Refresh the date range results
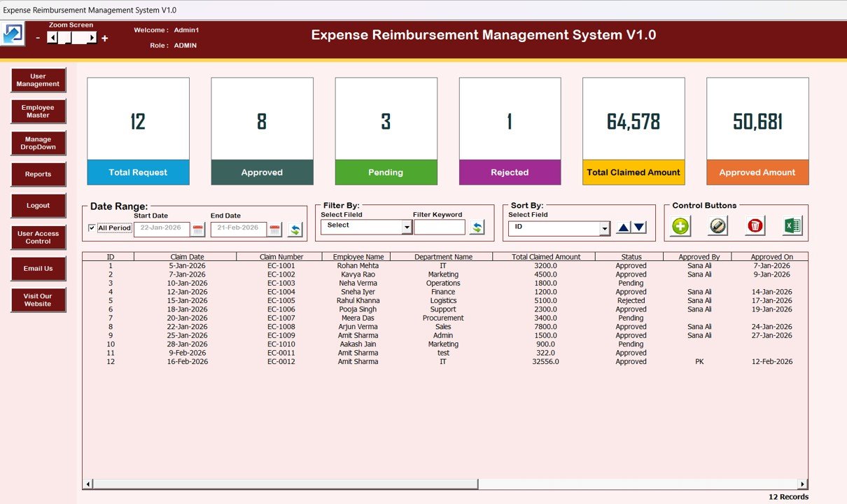 pyautogui.click(x=293, y=227)
